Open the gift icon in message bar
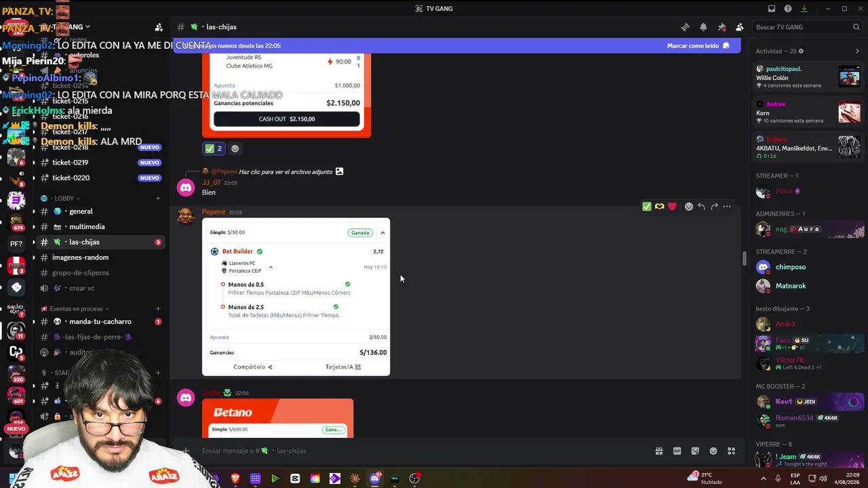 658,451
